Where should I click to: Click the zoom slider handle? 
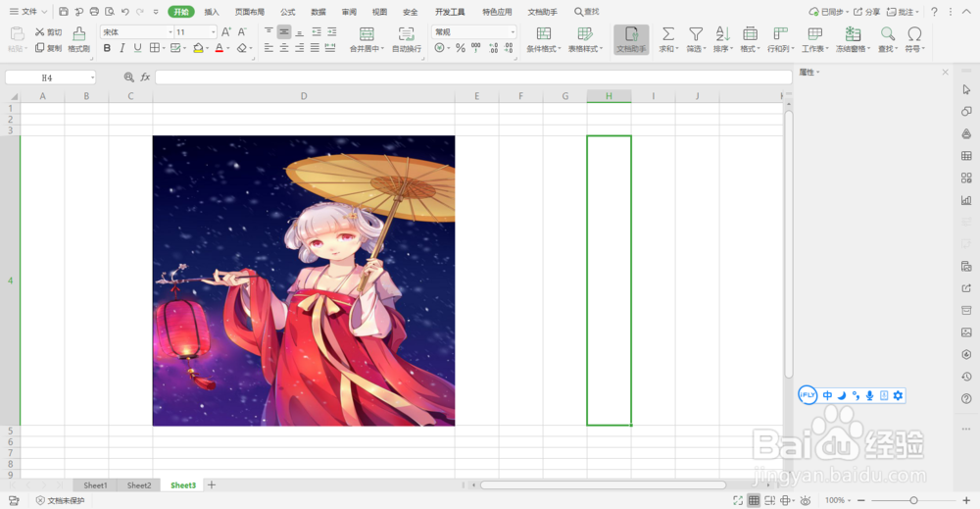point(913,500)
